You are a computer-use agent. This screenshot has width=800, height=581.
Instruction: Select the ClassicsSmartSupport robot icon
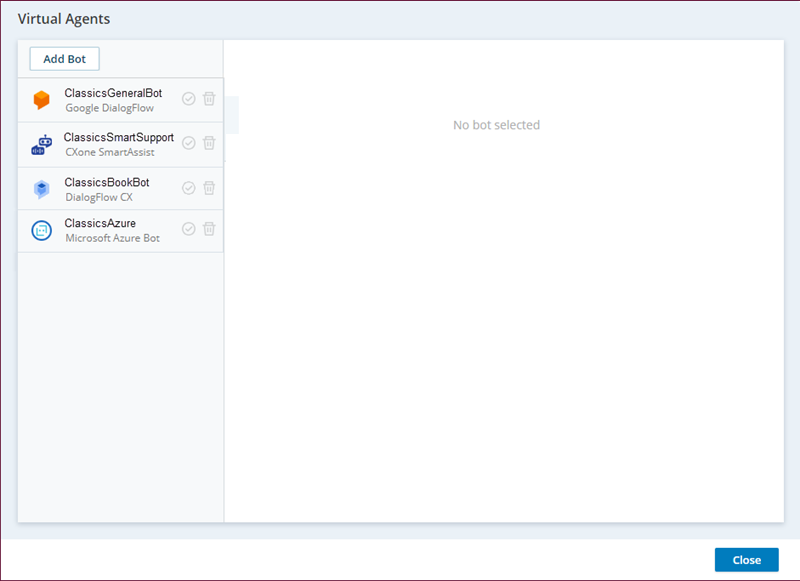tap(41, 145)
